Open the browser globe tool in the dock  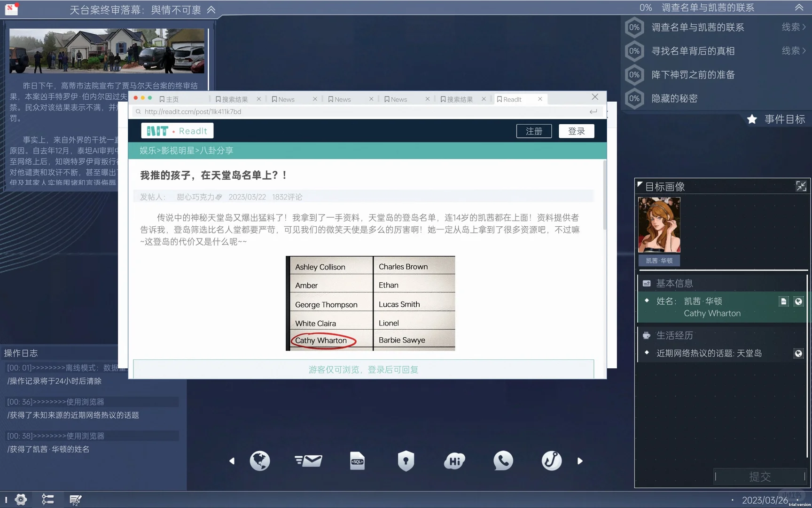point(260,461)
